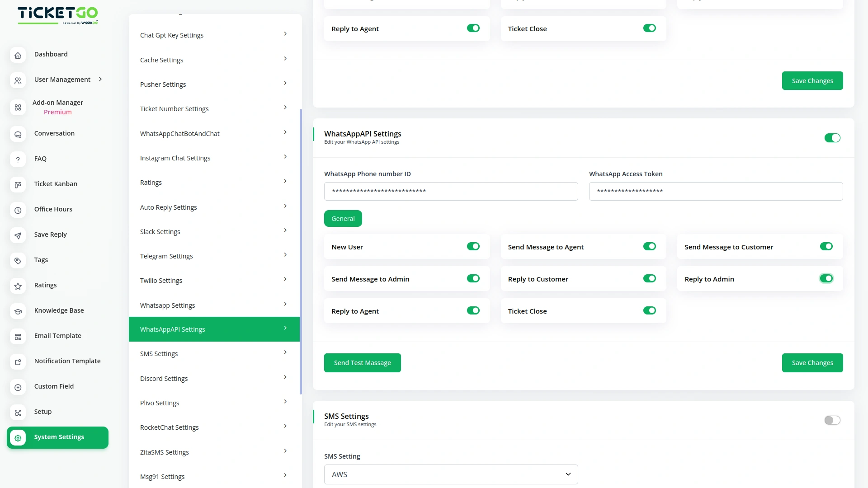The height and width of the screenshot is (488, 868).
Task: Turn off Reply to Admin toggle
Action: 826,278
